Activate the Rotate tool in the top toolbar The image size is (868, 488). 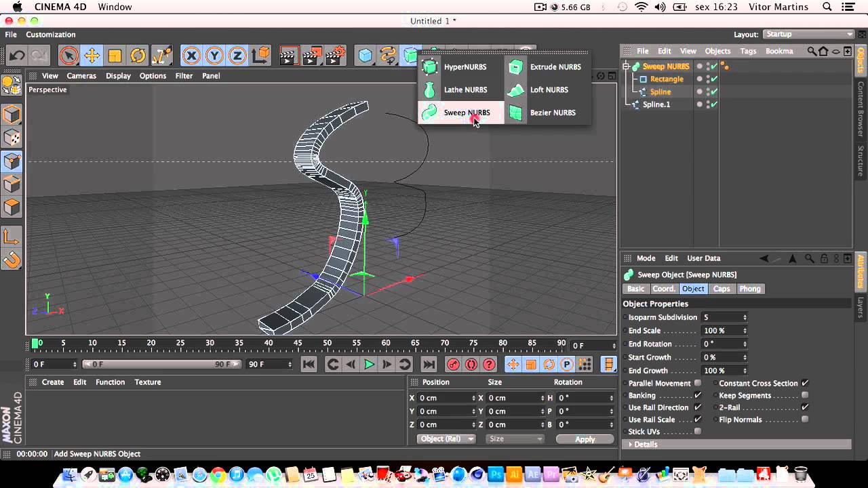[138, 56]
